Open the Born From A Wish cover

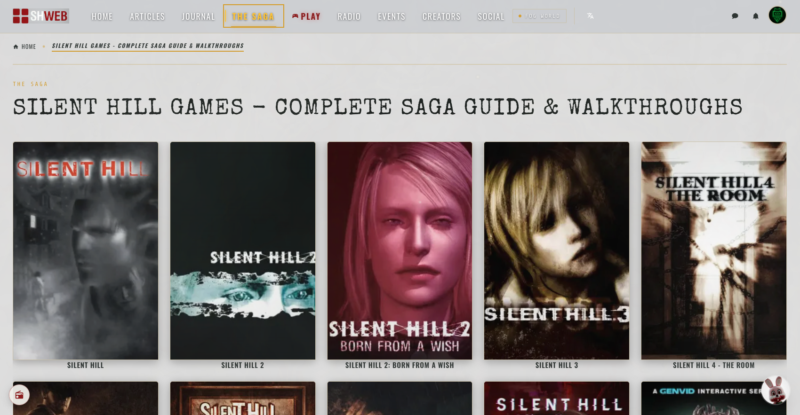399,251
